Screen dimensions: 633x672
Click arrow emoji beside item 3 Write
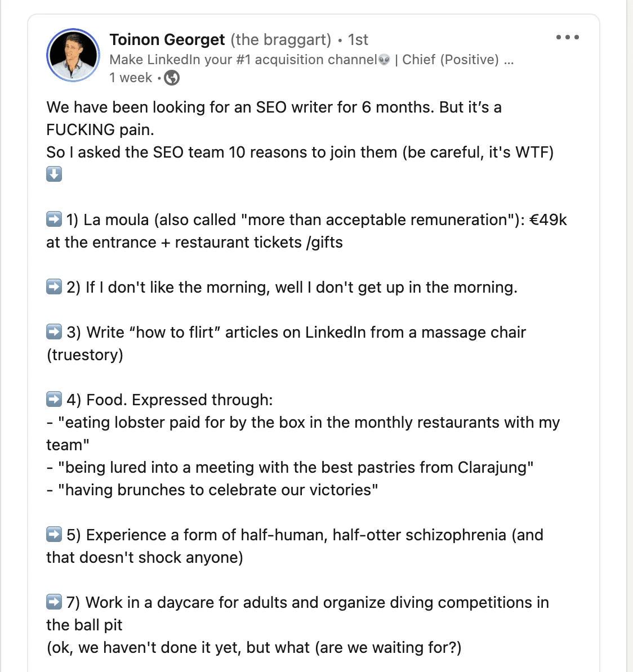click(54, 331)
